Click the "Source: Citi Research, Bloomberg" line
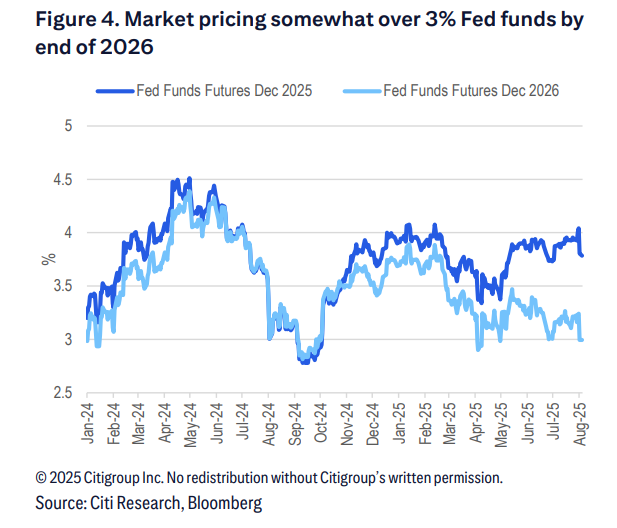The image size is (617, 528). click(x=149, y=503)
